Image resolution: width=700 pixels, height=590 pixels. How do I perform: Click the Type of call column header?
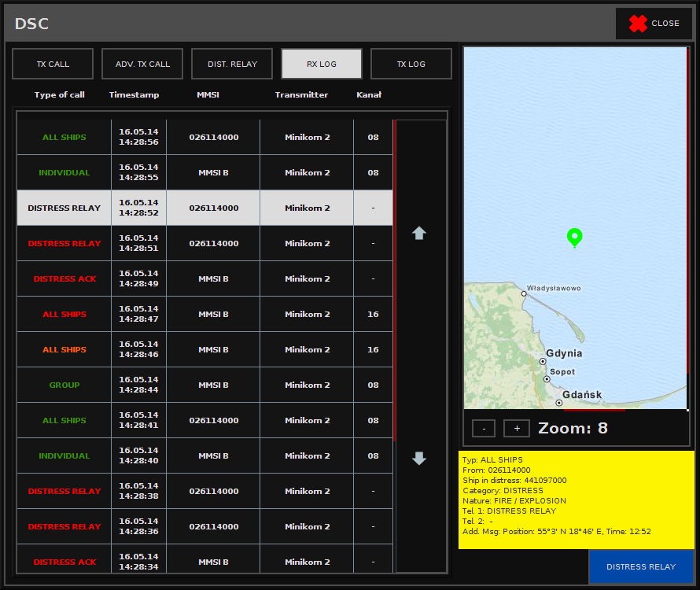59,94
